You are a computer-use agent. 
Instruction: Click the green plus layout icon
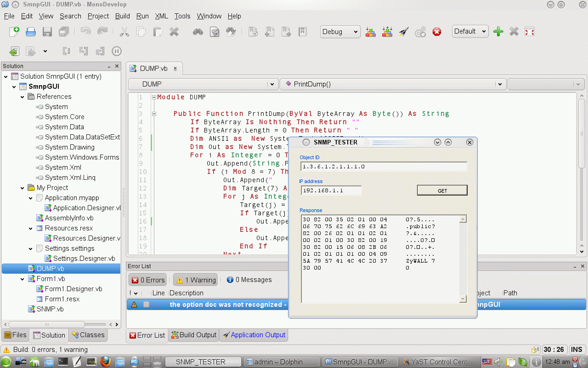click(x=498, y=32)
